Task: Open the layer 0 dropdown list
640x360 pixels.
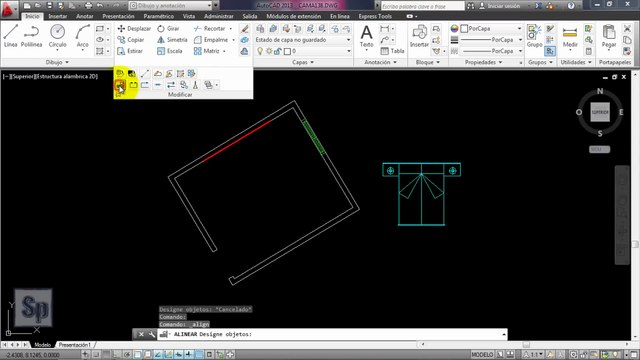Action: (349, 51)
